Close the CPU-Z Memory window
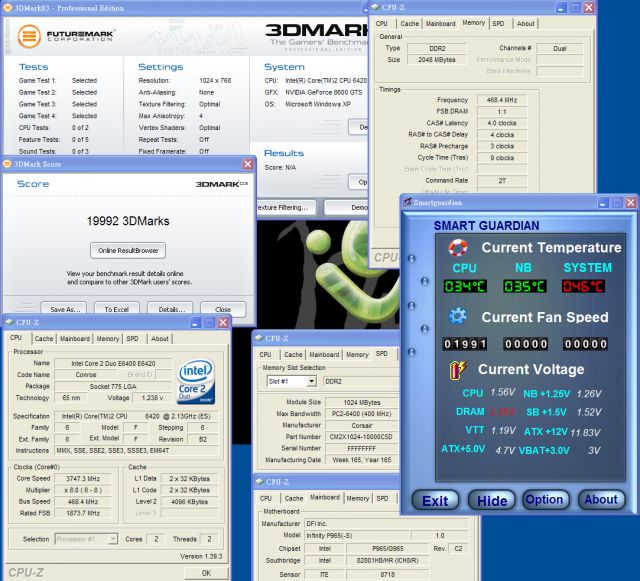Screen dimensions: 640x581 coord(589,7)
